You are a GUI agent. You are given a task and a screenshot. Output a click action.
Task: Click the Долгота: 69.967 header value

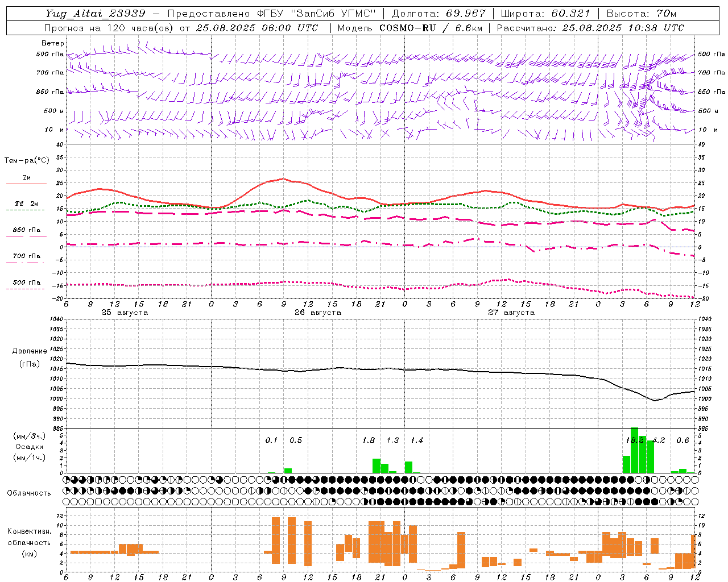click(439, 14)
